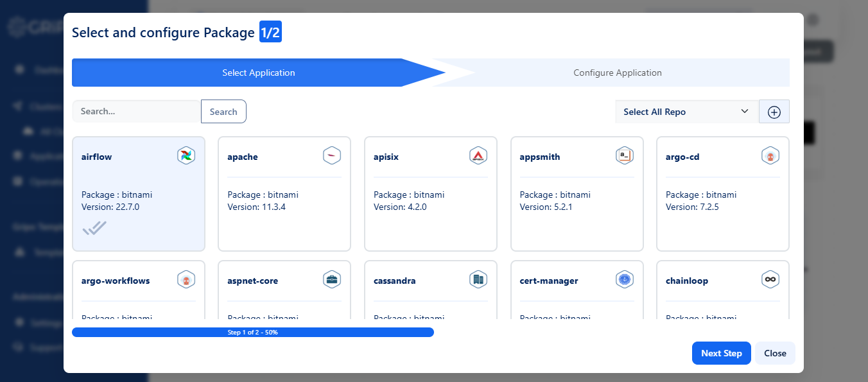Proceed with the Next Step button
This screenshot has width=868, height=382.
(722, 353)
